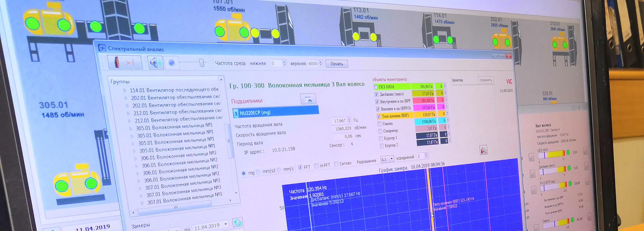Select the NU220ECP (mg) bearing entry
Image resolution: width=644 pixels, height=231 pixels.
[x=276, y=112]
